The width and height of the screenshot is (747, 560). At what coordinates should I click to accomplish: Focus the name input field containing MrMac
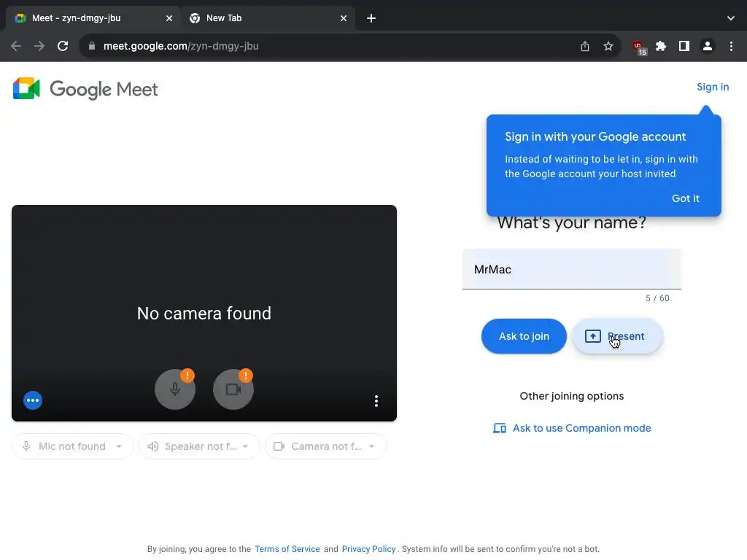coord(571,269)
